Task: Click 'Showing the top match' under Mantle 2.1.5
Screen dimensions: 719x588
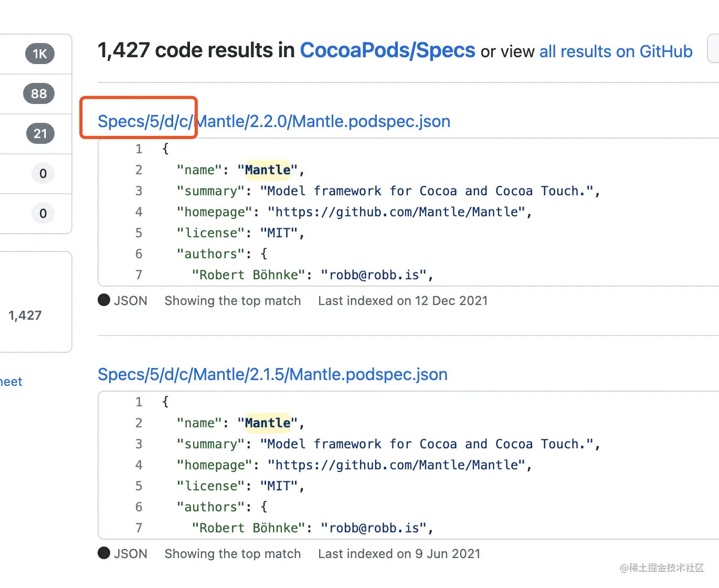Action: 232,554
